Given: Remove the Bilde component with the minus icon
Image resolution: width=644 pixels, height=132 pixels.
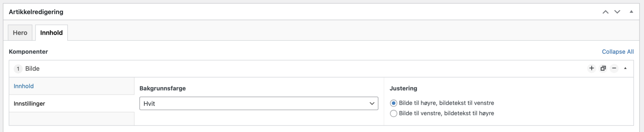Looking at the screenshot, I should (614, 68).
